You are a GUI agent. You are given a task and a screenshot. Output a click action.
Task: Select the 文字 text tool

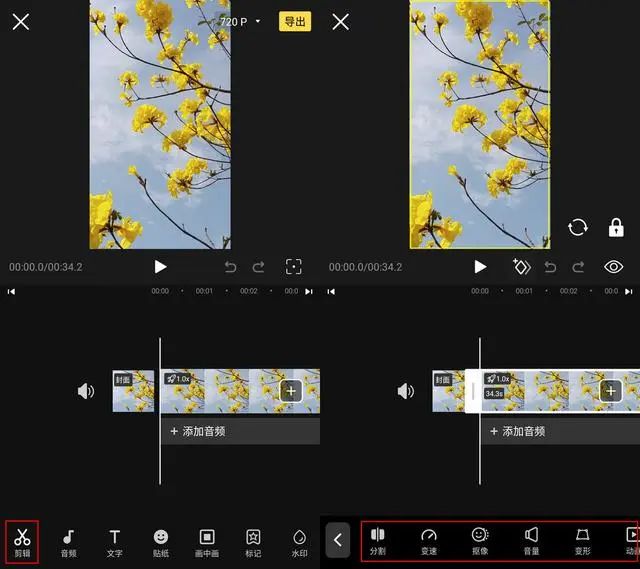115,543
